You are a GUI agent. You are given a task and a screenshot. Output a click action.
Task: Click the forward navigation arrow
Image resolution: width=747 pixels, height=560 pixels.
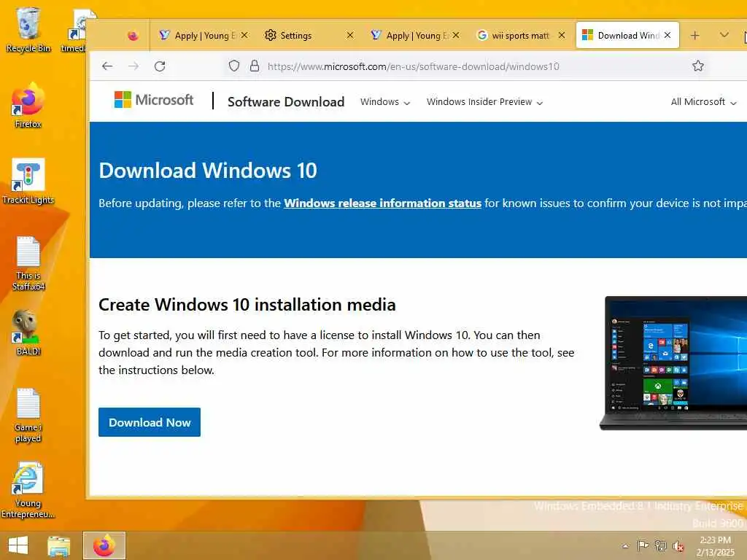click(134, 66)
